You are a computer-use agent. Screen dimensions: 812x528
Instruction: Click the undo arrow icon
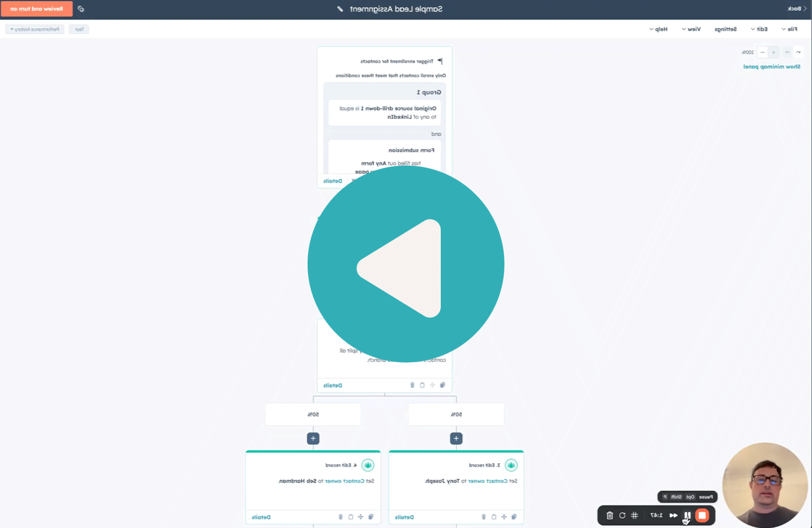[x=798, y=52]
